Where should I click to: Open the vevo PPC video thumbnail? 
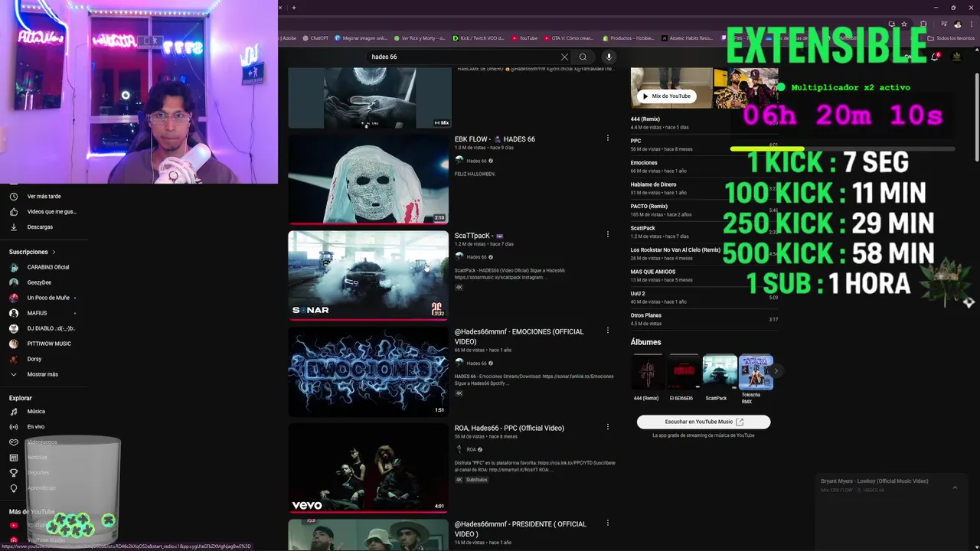pyautogui.click(x=368, y=468)
